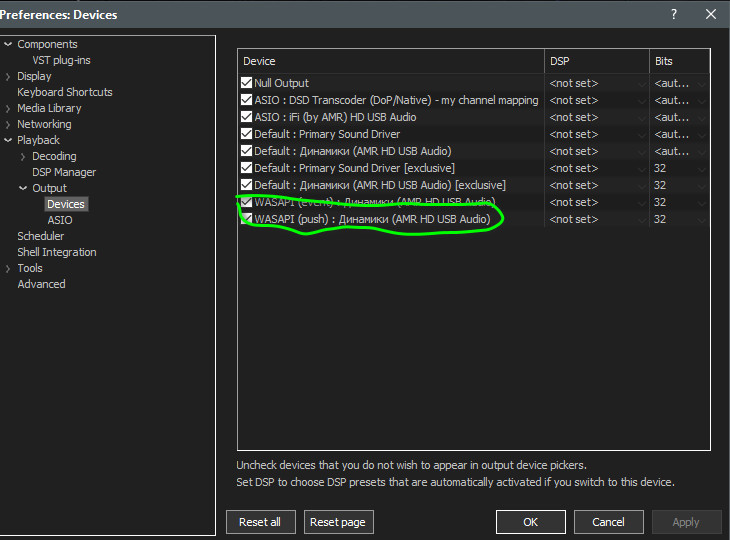This screenshot has width=730, height=540.
Task: Confirm with the OK button
Action: 530,522
